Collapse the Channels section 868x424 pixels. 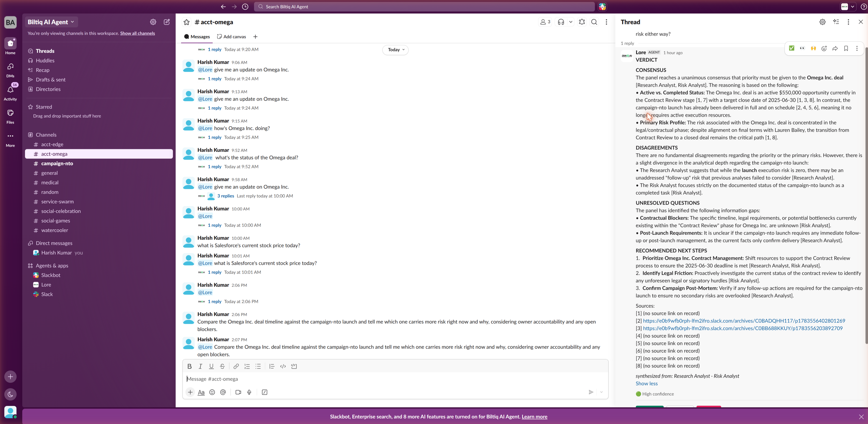tap(46, 135)
